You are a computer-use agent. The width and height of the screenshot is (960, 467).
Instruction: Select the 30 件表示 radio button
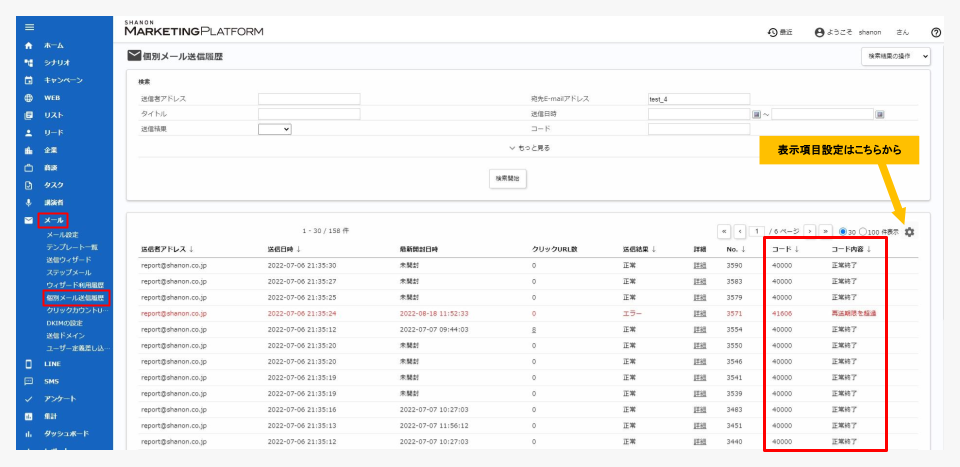(x=843, y=232)
